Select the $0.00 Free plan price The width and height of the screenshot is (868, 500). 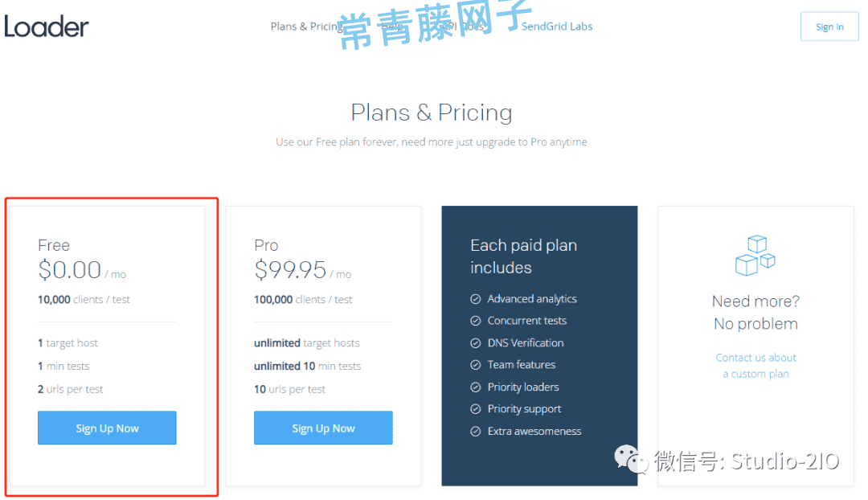click(x=69, y=270)
